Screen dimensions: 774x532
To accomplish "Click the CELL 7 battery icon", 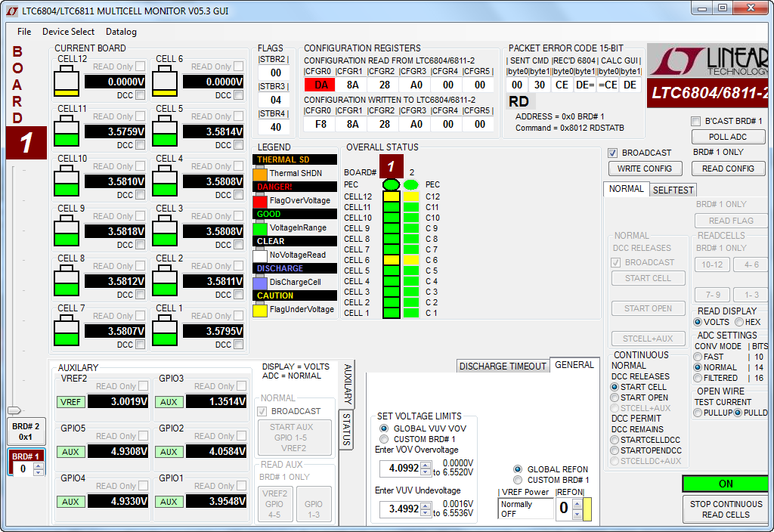I will [x=67, y=330].
